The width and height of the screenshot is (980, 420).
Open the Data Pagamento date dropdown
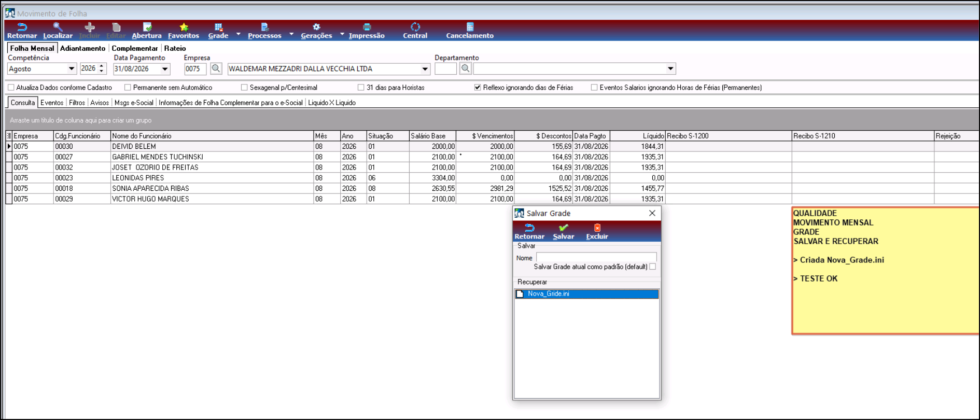[x=165, y=69]
